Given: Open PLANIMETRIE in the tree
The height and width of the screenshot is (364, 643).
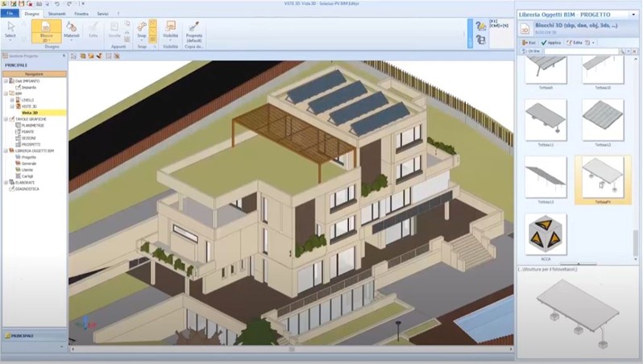Looking at the screenshot, I should point(32,126).
